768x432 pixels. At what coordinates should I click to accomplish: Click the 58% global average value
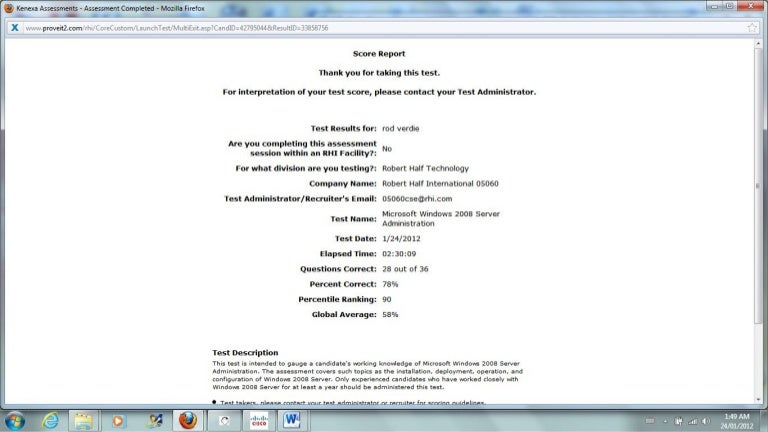390,315
